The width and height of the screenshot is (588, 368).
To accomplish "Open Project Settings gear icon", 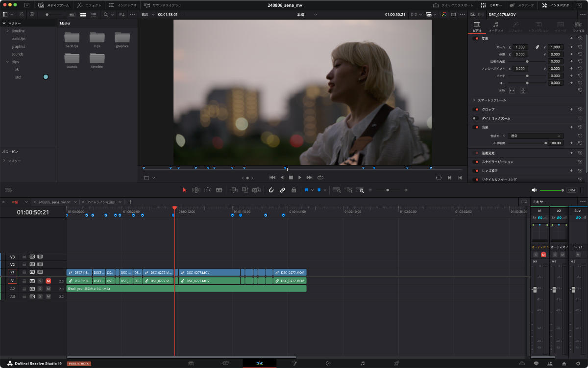I will click(578, 363).
